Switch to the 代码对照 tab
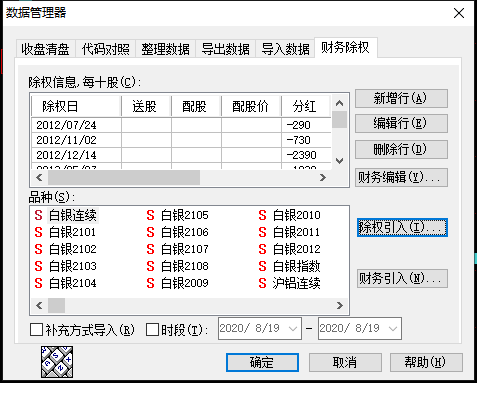This screenshot has width=493, height=396. [106, 49]
